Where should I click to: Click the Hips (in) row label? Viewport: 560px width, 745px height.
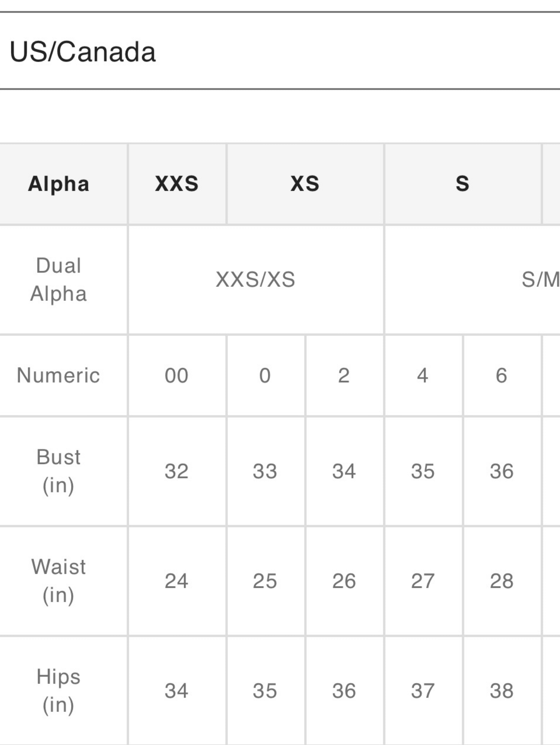(59, 691)
